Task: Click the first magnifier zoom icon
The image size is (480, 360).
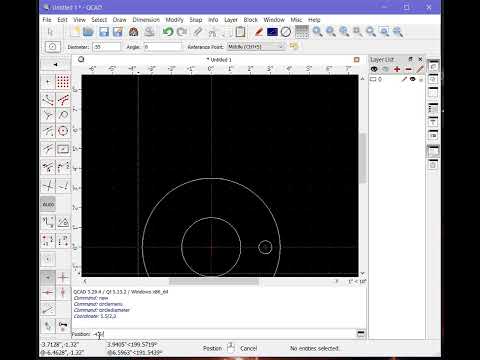Action: tap(317, 32)
